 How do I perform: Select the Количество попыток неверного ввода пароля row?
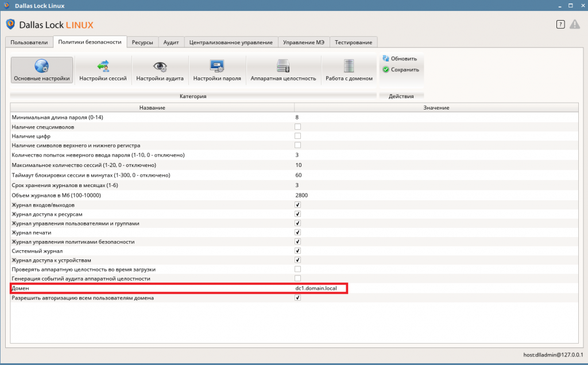click(295, 155)
